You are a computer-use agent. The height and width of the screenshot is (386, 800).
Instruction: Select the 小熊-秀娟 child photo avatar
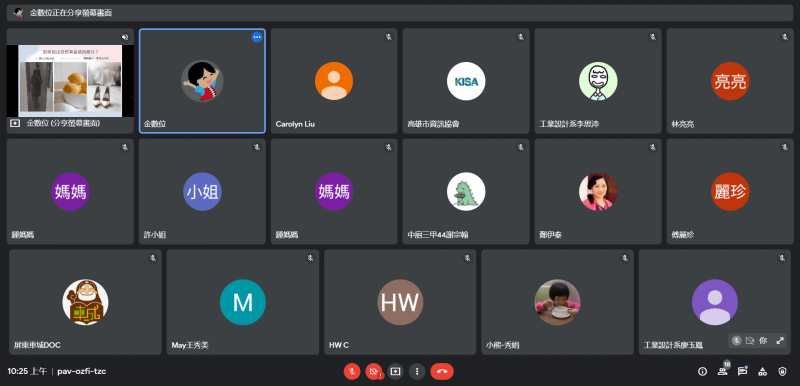[x=557, y=302]
